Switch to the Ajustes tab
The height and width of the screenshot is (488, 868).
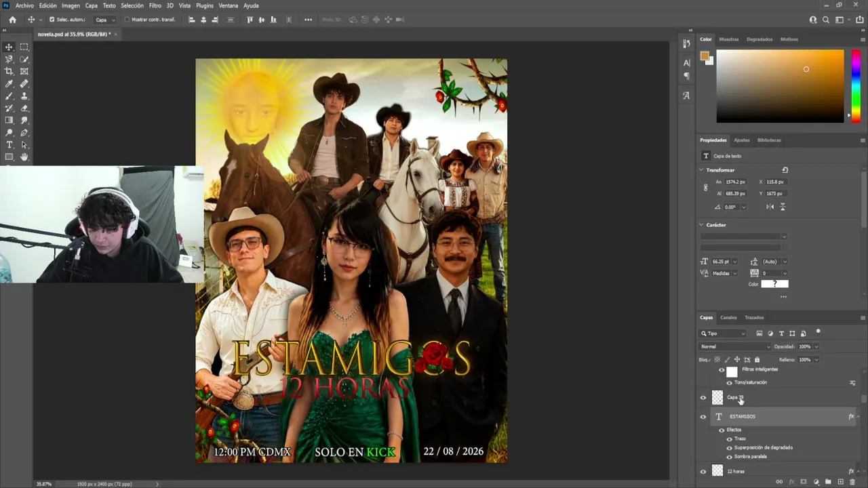click(x=742, y=140)
